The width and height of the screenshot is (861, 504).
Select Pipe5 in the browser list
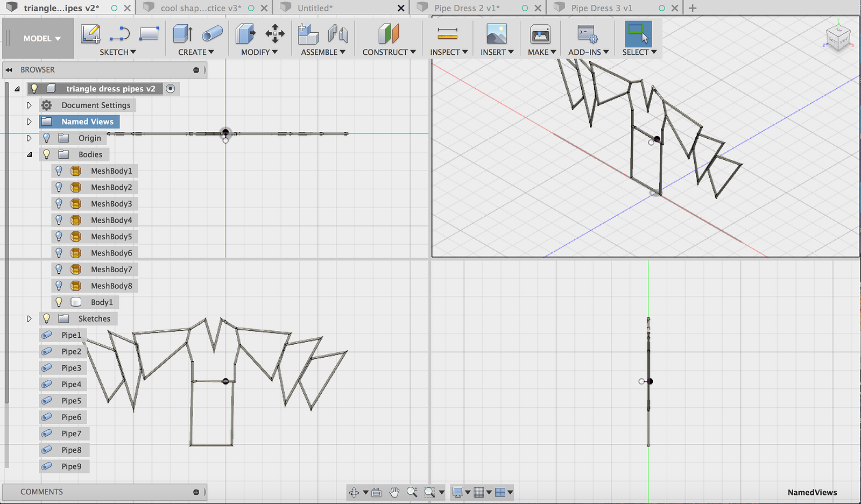71,401
